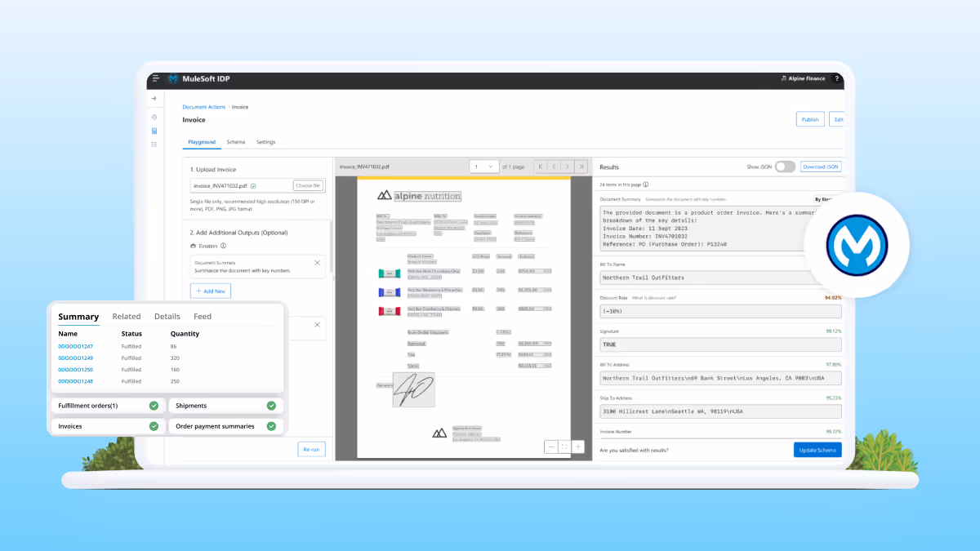
Task: Click the Choose file button
Action: point(309,186)
